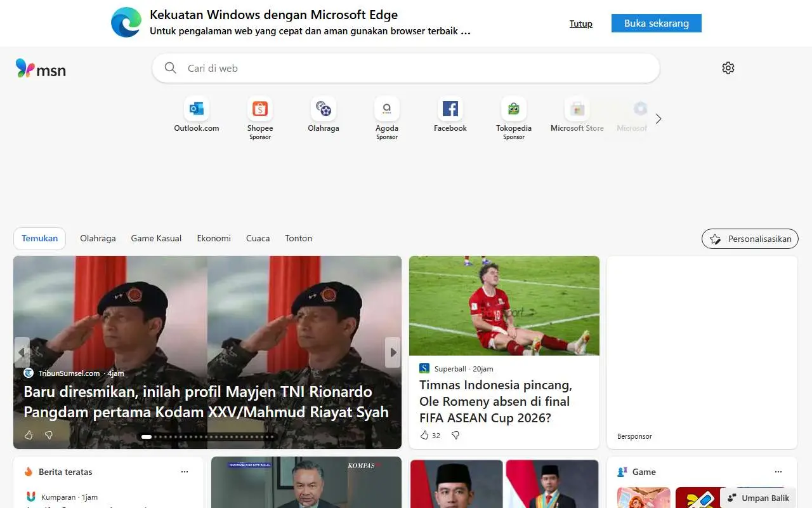Open the settings gear icon
This screenshot has width=812, height=508.
[x=728, y=68]
